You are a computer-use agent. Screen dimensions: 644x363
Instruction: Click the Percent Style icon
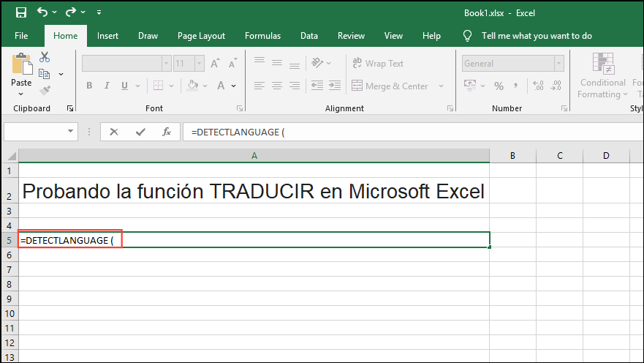[x=499, y=86]
